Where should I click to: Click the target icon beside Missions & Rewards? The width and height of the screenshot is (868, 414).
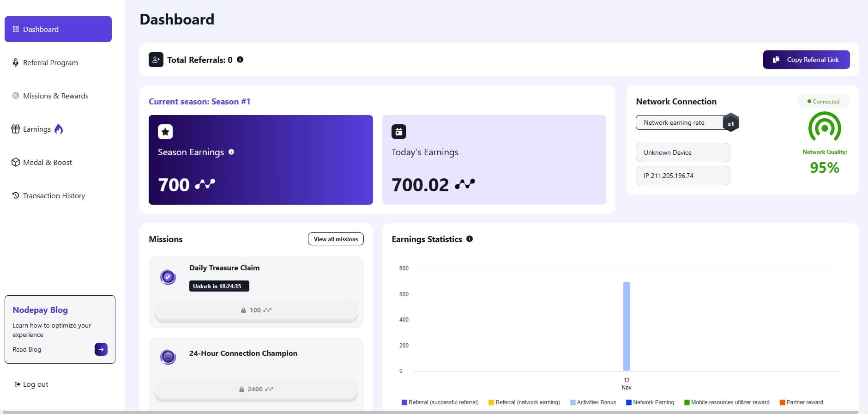point(16,96)
